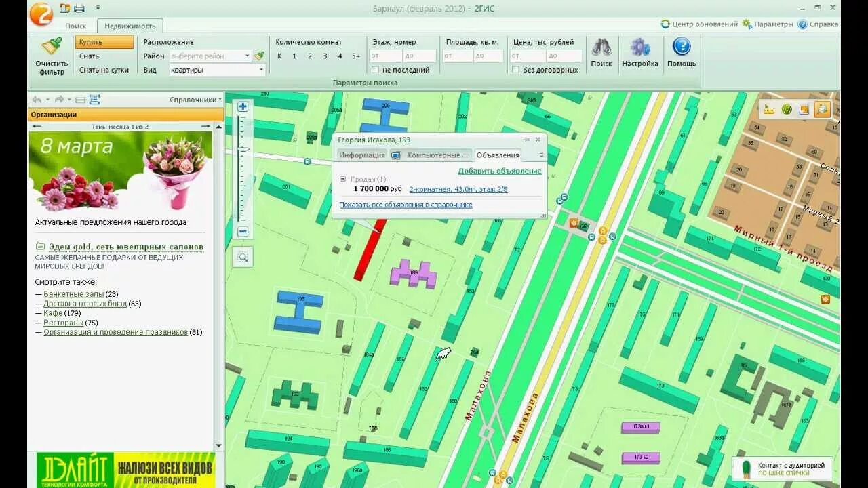Open Рестораны category link
This screenshot has width=868, height=488.
[x=62, y=323]
